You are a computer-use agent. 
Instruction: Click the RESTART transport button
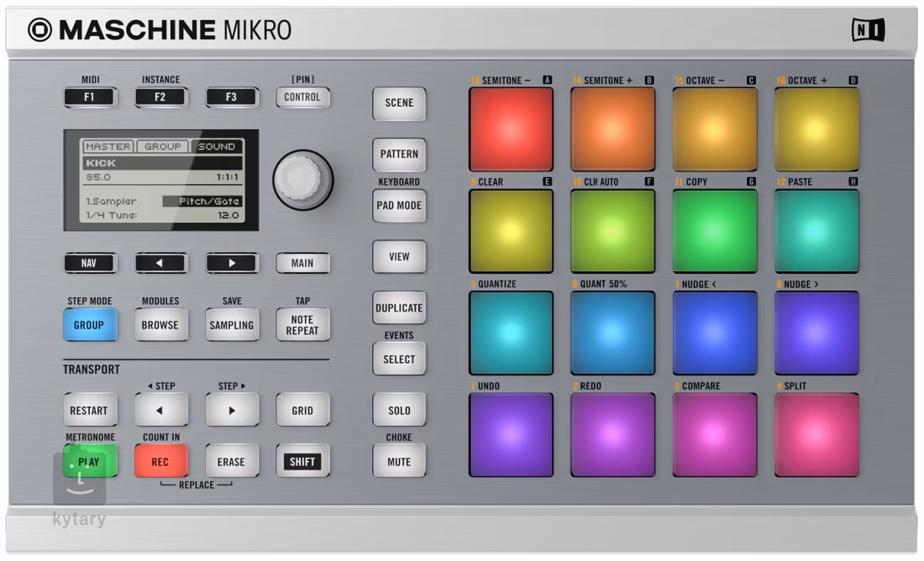[x=89, y=411]
